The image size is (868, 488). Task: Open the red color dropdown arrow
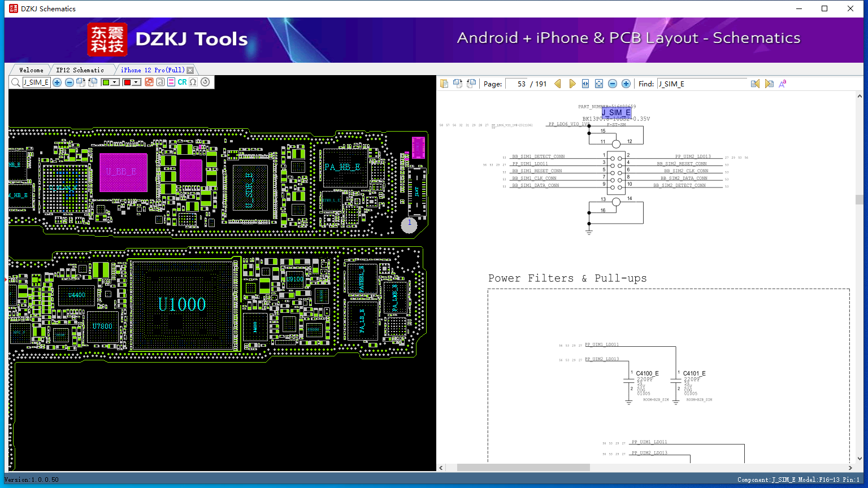136,82
